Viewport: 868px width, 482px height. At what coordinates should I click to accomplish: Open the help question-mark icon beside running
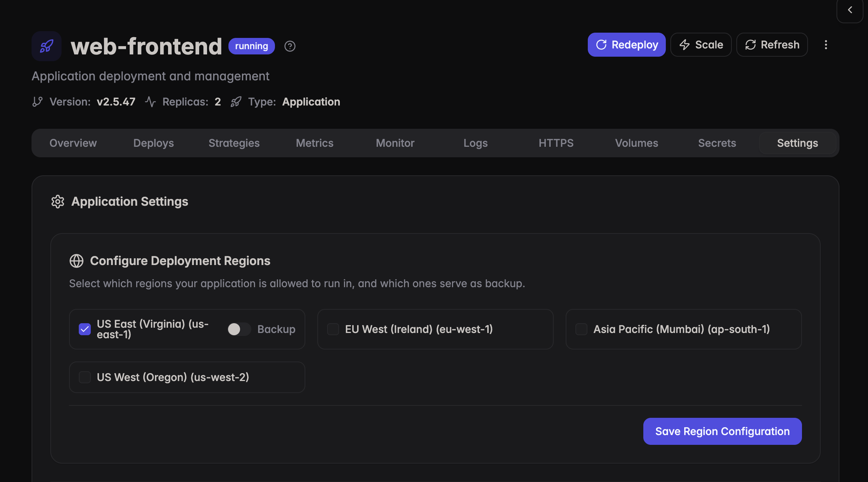pyautogui.click(x=290, y=46)
